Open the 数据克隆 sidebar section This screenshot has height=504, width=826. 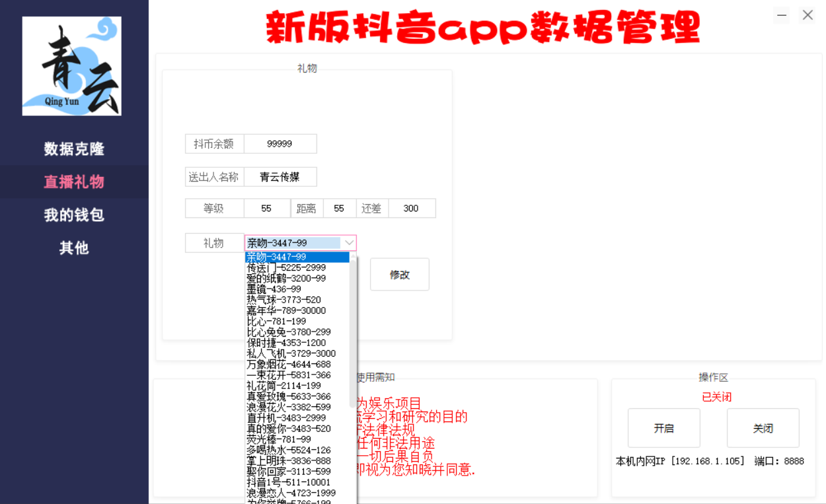[x=74, y=149]
